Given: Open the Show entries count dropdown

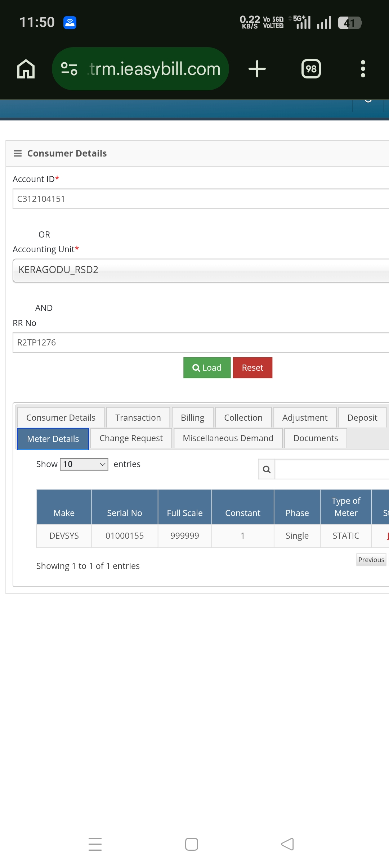Looking at the screenshot, I should tap(84, 464).
